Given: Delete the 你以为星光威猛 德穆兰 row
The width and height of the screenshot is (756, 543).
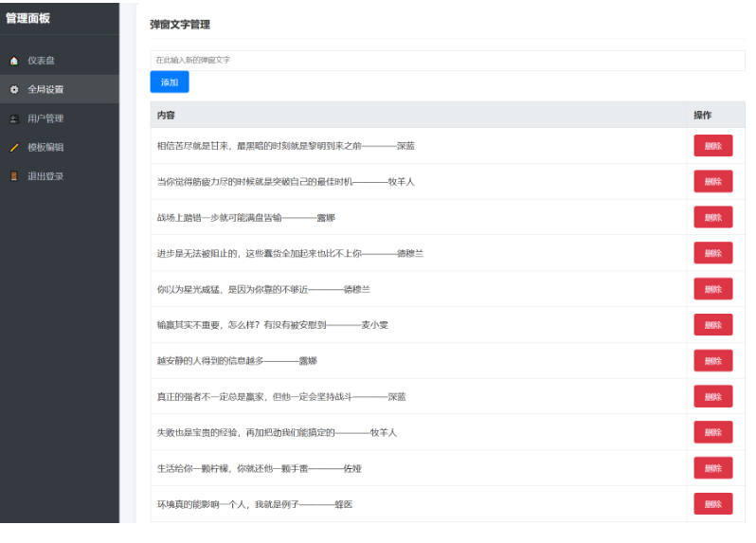Looking at the screenshot, I should 713,289.
